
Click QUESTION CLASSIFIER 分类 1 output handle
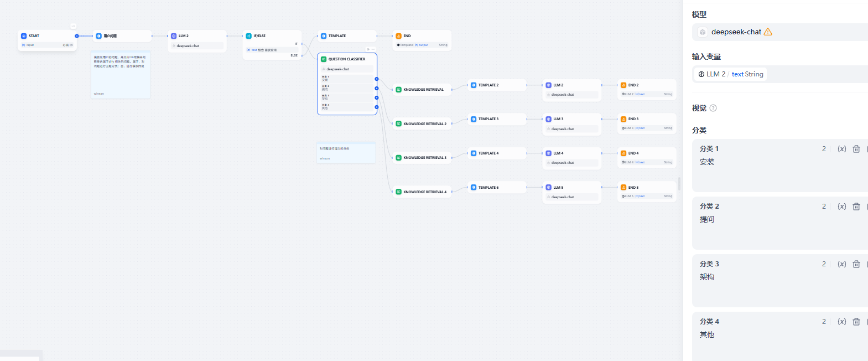pos(377,79)
